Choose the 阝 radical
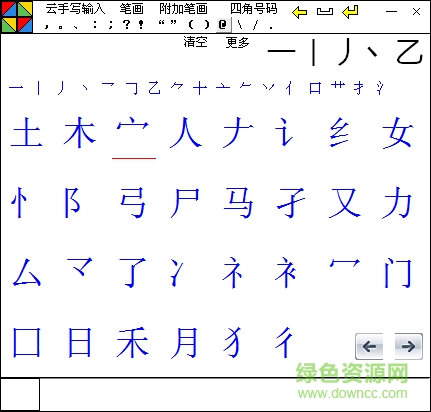 tap(72, 202)
